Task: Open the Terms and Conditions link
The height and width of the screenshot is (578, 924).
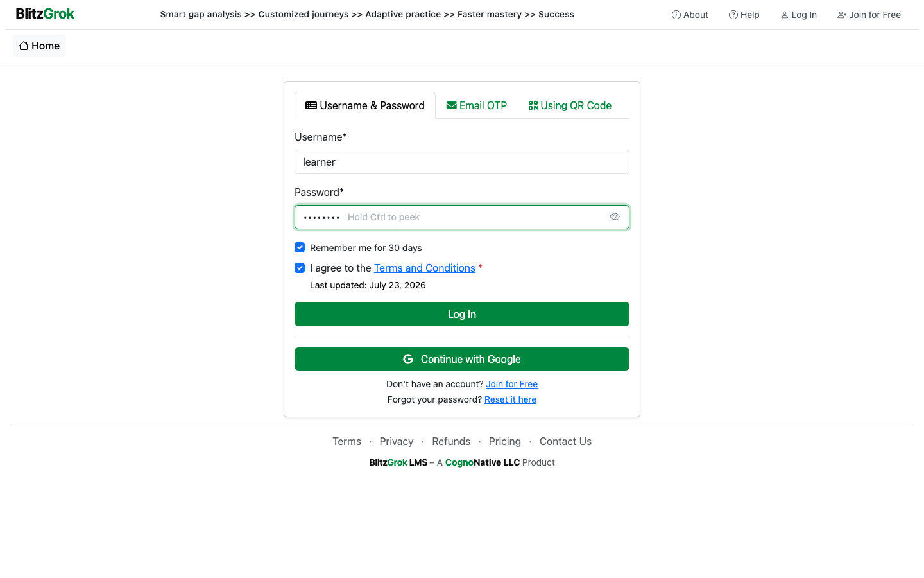Action: [x=425, y=268]
